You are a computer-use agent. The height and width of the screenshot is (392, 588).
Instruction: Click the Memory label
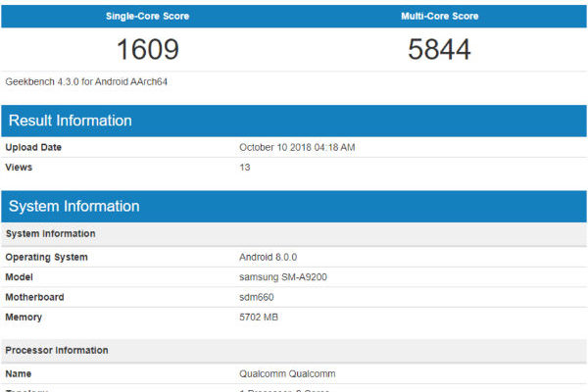click(24, 318)
